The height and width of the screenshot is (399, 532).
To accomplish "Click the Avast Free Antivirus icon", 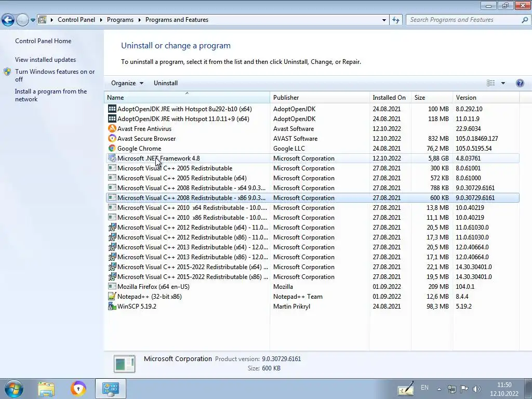I will coord(112,129).
